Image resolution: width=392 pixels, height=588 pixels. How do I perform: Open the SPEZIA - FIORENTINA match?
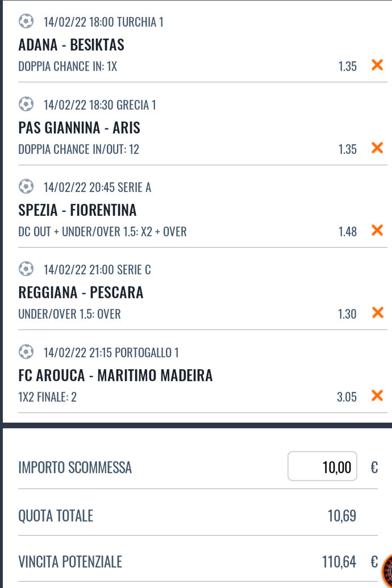coord(77,210)
